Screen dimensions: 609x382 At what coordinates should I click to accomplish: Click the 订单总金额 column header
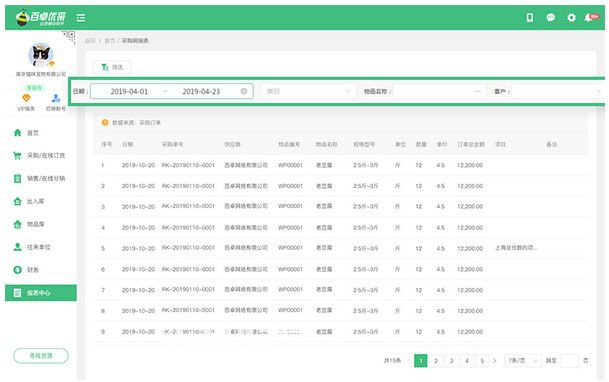[x=471, y=144]
